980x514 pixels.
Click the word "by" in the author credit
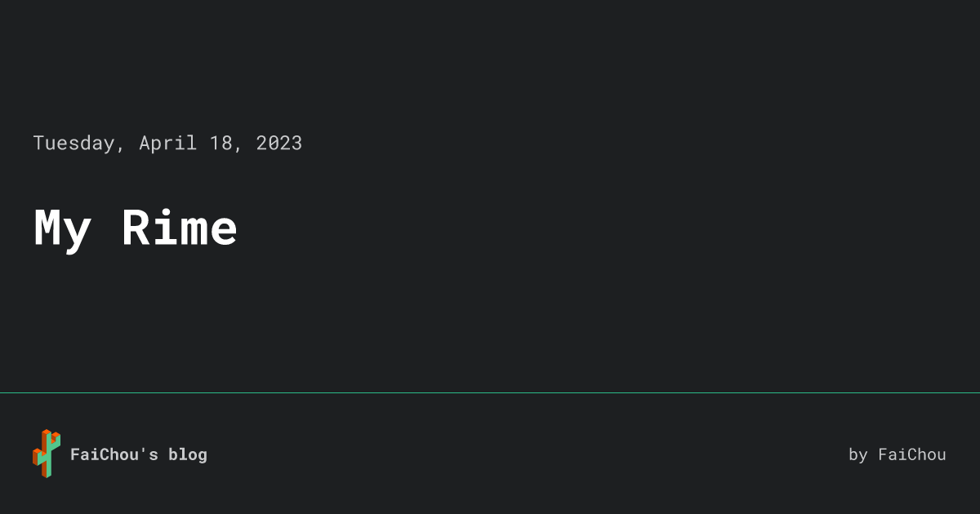pos(857,454)
